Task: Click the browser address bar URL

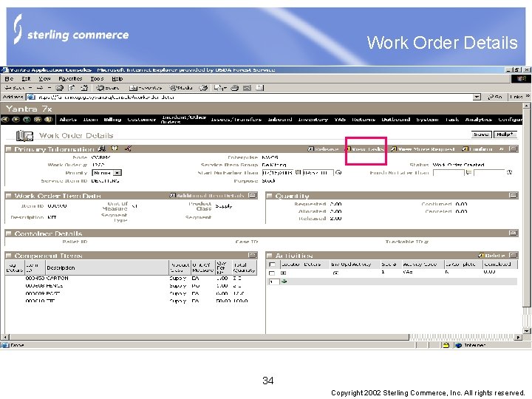Action: pos(253,97)
